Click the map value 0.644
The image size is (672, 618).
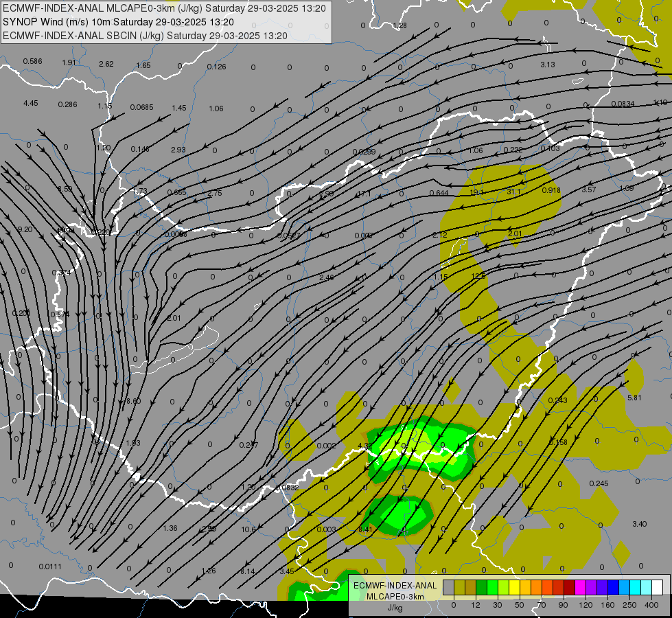tap(439, 194)
